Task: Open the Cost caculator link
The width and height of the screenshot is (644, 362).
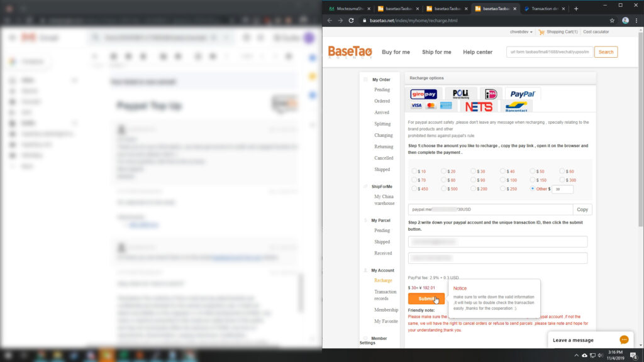Action: click(x=596, y=32)
